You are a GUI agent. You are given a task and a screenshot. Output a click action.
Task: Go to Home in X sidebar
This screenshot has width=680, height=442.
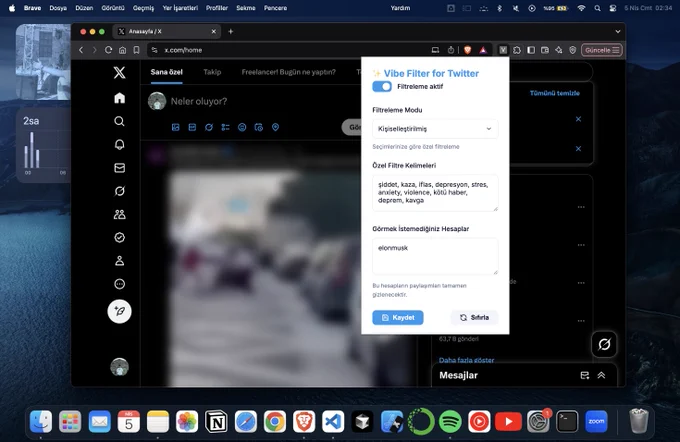(120, 98)
